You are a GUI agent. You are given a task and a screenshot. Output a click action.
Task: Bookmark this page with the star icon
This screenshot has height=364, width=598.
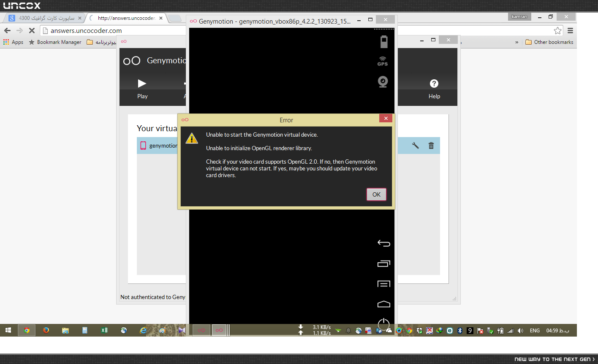pos(558,30)
